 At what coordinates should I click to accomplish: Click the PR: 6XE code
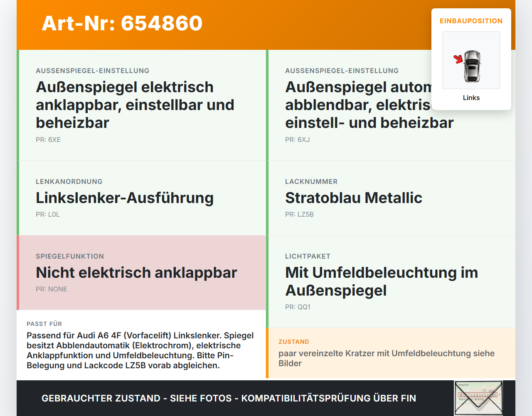pos(48,139)
